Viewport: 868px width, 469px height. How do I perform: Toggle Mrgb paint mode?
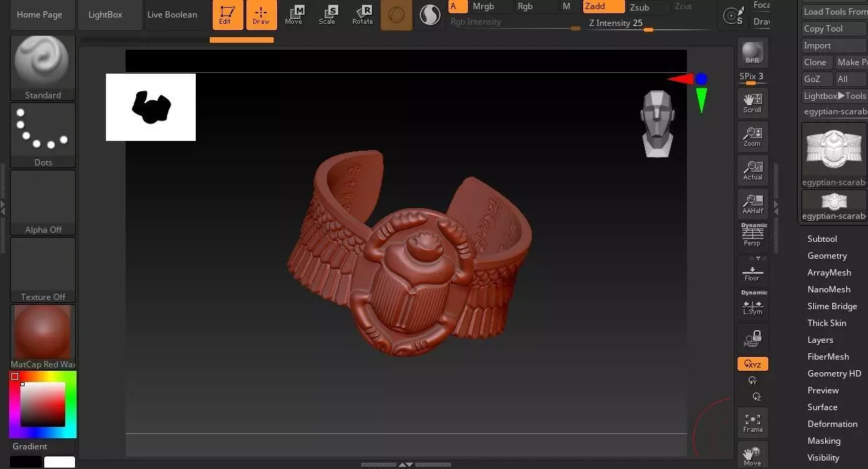tap(491, 6)
